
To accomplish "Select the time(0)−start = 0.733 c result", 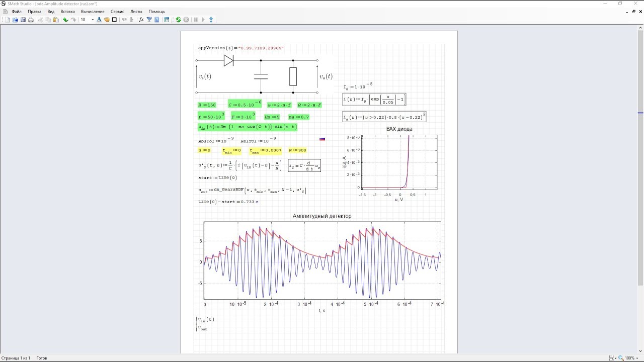I will click(x=228, y=202).
